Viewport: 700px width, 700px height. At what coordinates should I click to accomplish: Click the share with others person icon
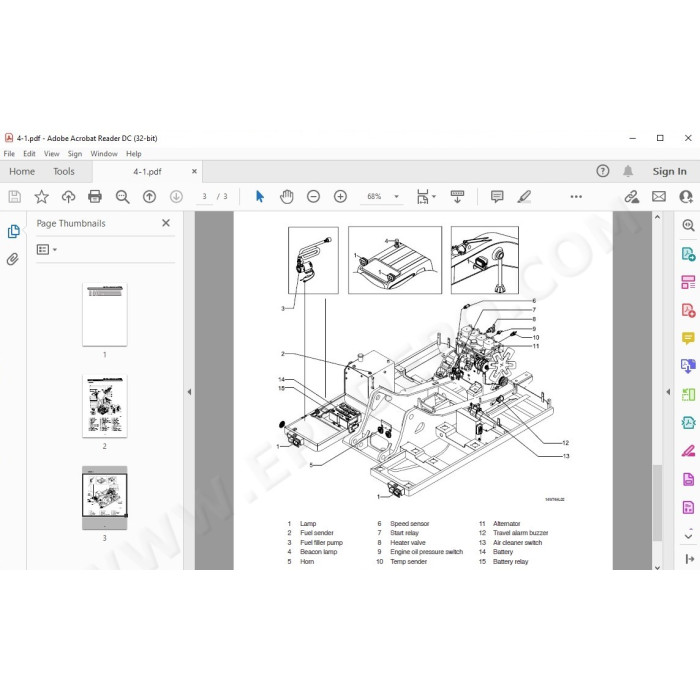tap(686, 196)
